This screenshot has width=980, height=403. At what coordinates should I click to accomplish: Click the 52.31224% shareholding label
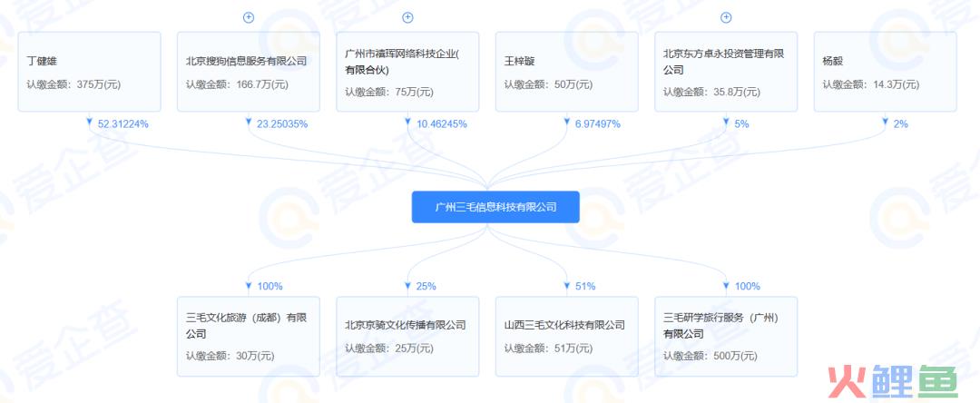(123, 123)
